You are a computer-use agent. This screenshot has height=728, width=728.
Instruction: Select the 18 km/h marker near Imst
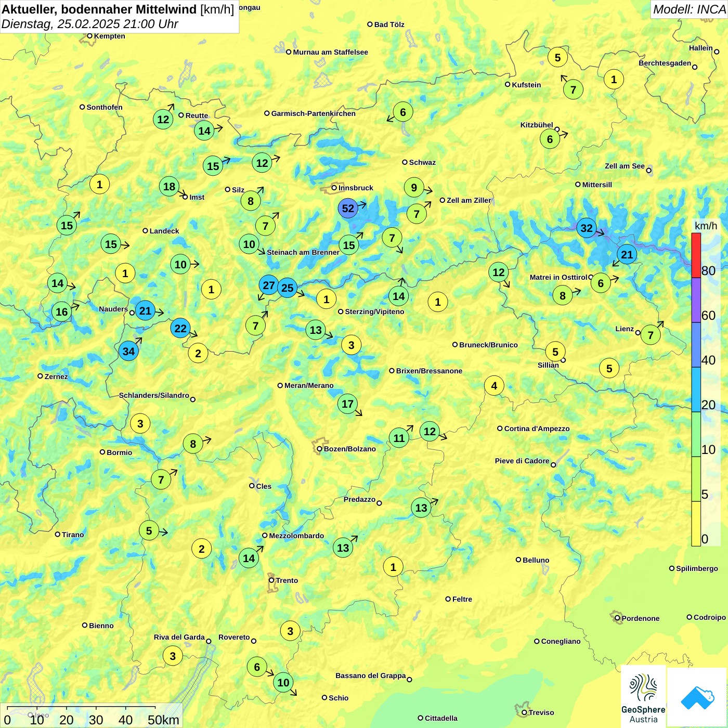(x=169, y=186)
